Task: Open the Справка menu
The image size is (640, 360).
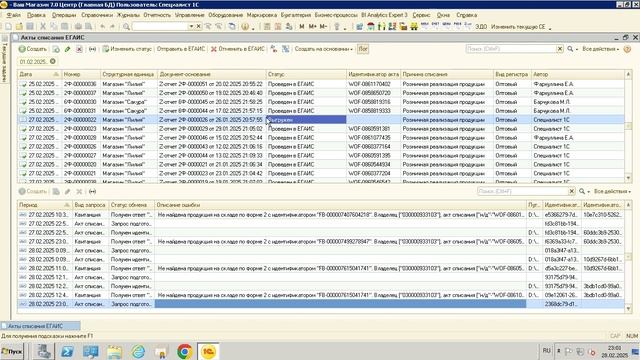Action: point(467,15)
